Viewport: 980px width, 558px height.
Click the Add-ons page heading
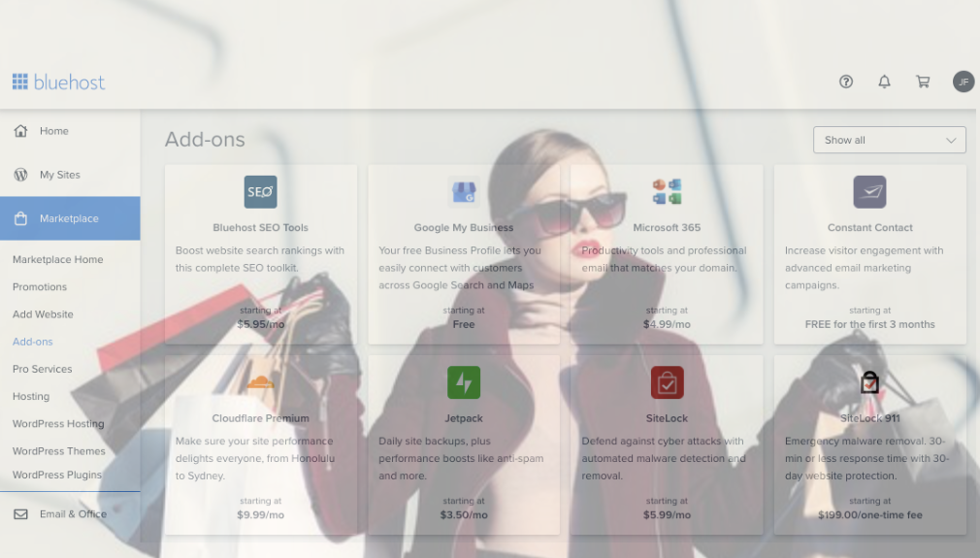coord(205,140)
